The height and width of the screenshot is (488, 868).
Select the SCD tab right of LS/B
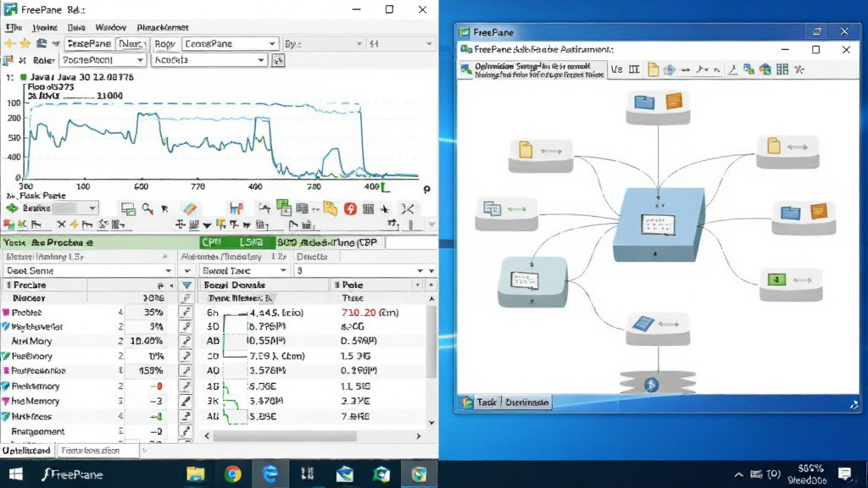330,242
